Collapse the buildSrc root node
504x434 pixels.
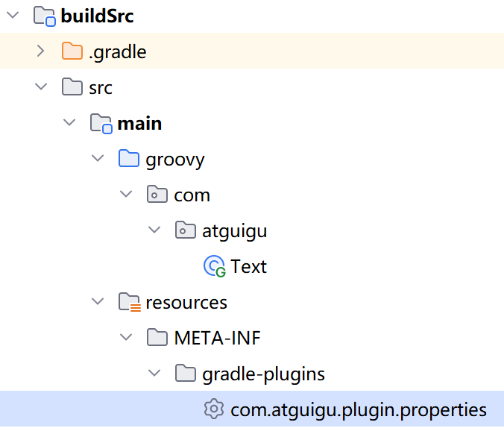click(13, 16)
